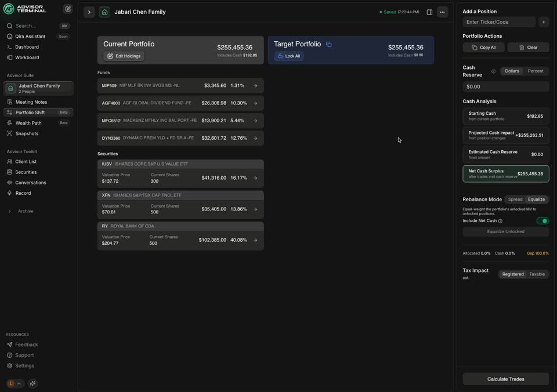Disable the Include Net Cash toggle
The width and height of the screenshot is (557, 392).
542,221
